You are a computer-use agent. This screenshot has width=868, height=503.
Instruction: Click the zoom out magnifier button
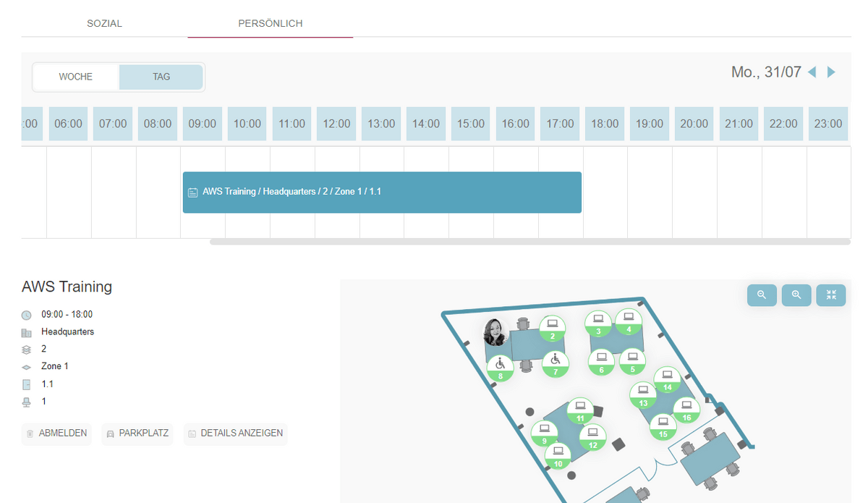(762, 295)
